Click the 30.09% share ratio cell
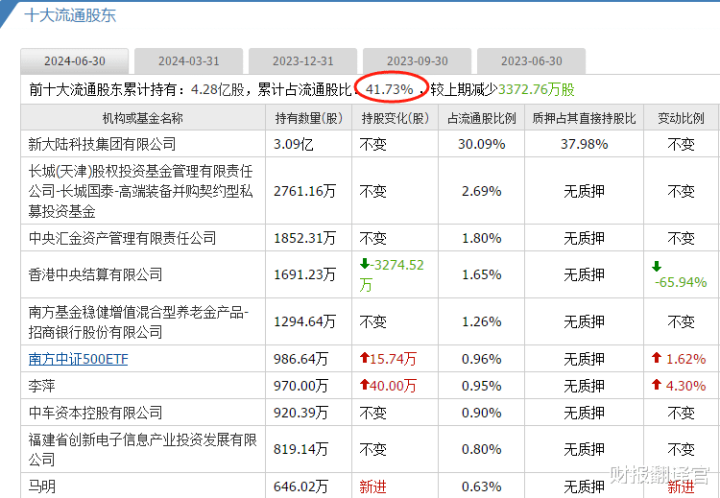This screenshot has height=498, width=720. pos(481,145)
